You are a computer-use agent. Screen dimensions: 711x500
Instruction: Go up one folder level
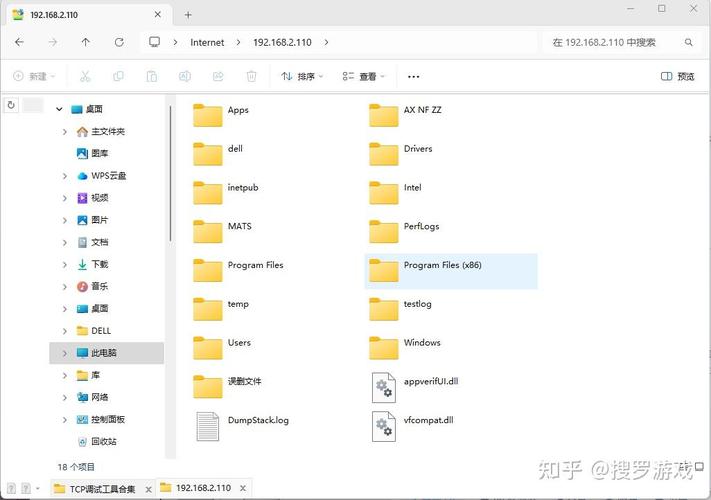[86, 42]
